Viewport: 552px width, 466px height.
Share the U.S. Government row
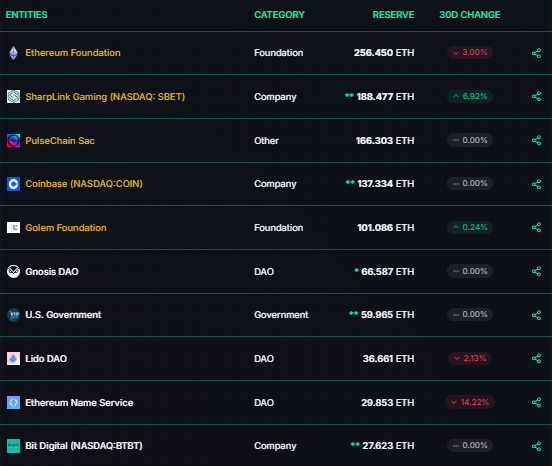[536, 315]
